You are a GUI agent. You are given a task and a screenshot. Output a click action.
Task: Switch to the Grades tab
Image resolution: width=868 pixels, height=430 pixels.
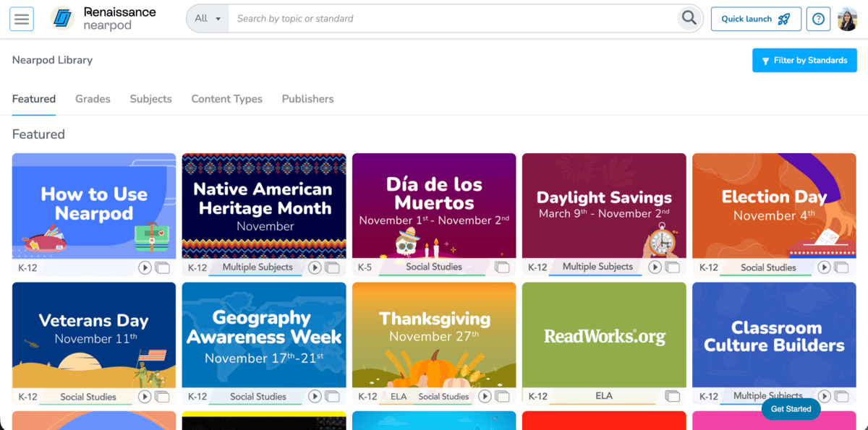(93, 99)
